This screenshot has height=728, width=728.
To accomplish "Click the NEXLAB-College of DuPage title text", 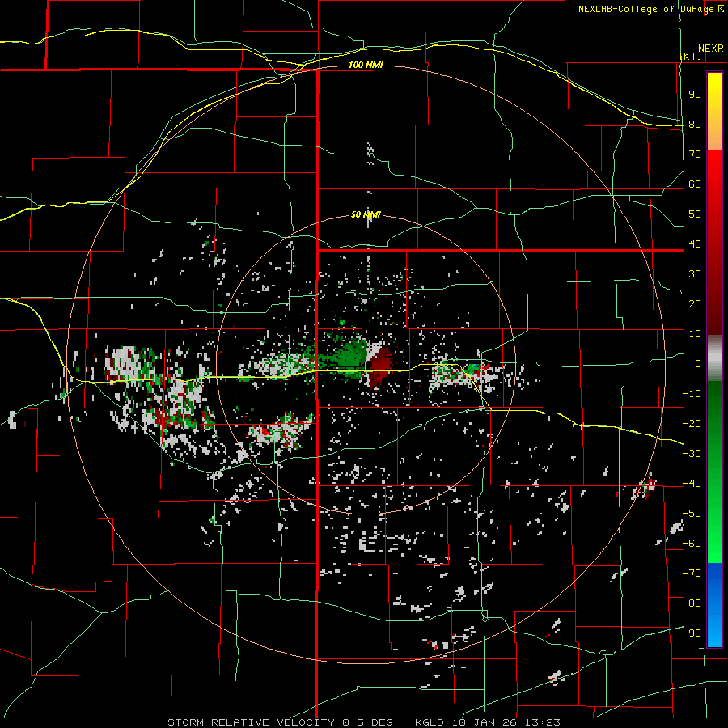I will click(650, 9).
